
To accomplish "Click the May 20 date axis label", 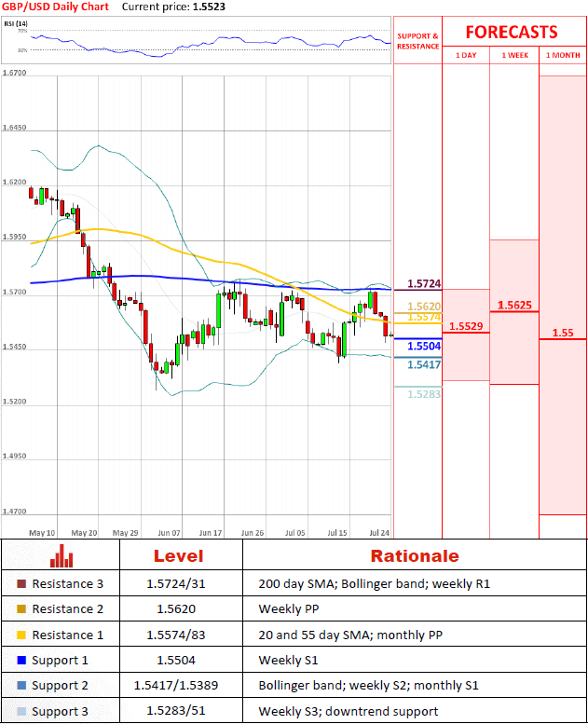I will 84,533.
